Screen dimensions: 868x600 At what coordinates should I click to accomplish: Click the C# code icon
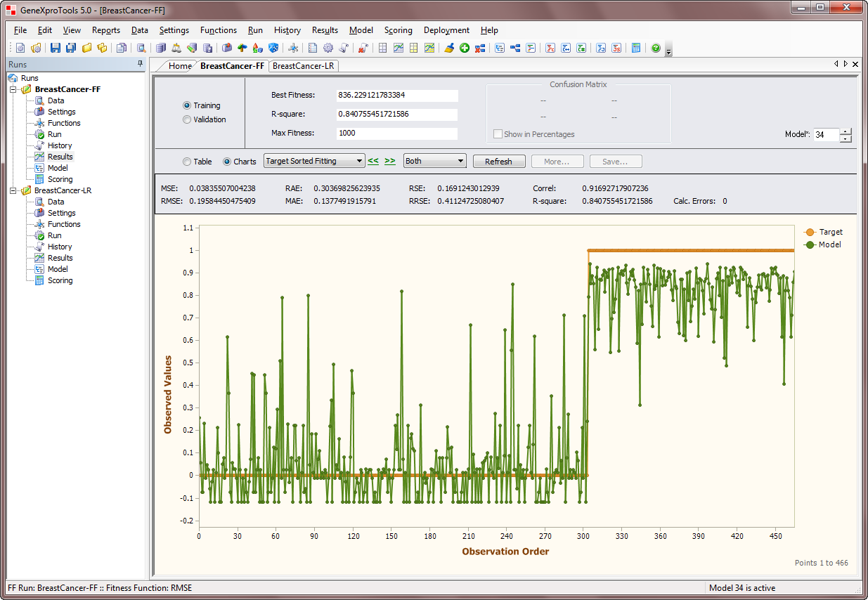(581, 48)
